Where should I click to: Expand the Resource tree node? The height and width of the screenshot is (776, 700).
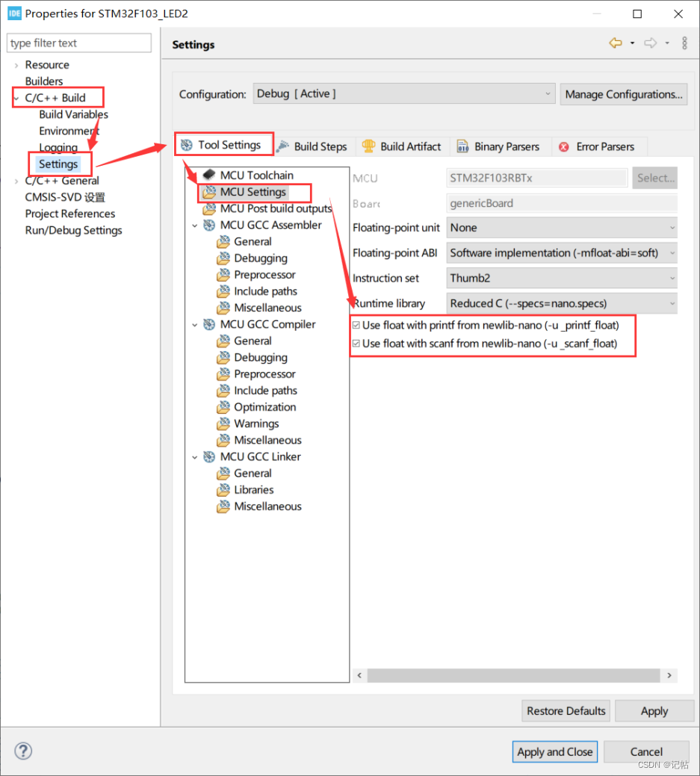pyautogui.click(x=16, y=65)
